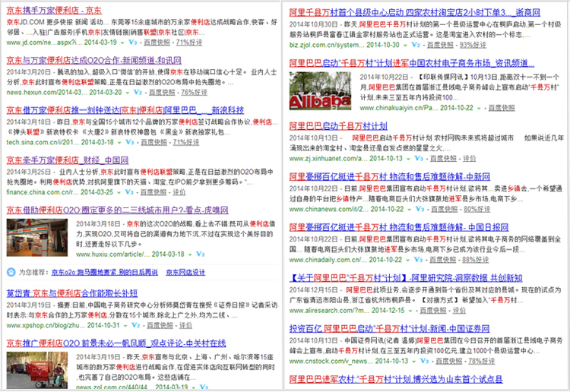
Task: Expand dropdown arrow on finance.china.com.cn result
Action: [119, 192]
